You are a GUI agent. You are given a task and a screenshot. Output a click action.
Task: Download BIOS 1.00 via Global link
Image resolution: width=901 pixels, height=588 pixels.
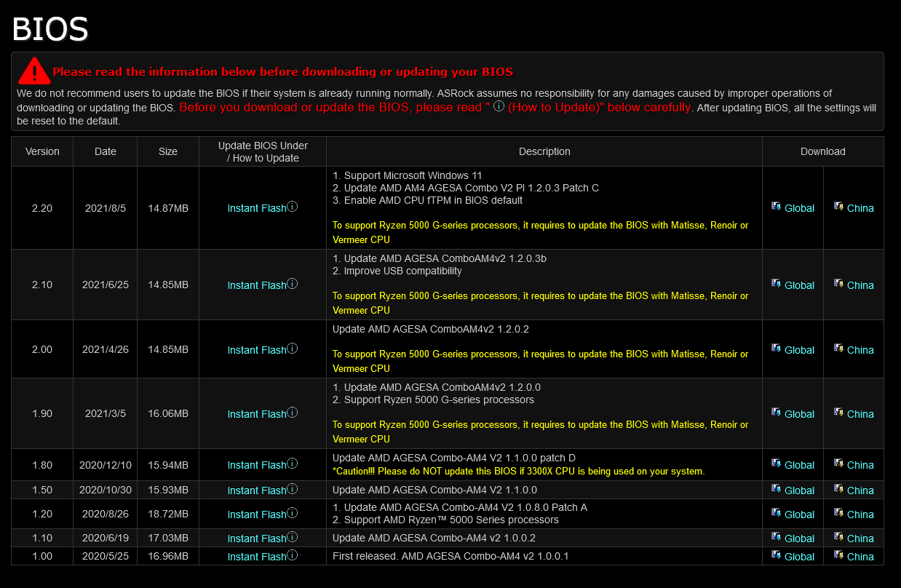tap(799, 557)
